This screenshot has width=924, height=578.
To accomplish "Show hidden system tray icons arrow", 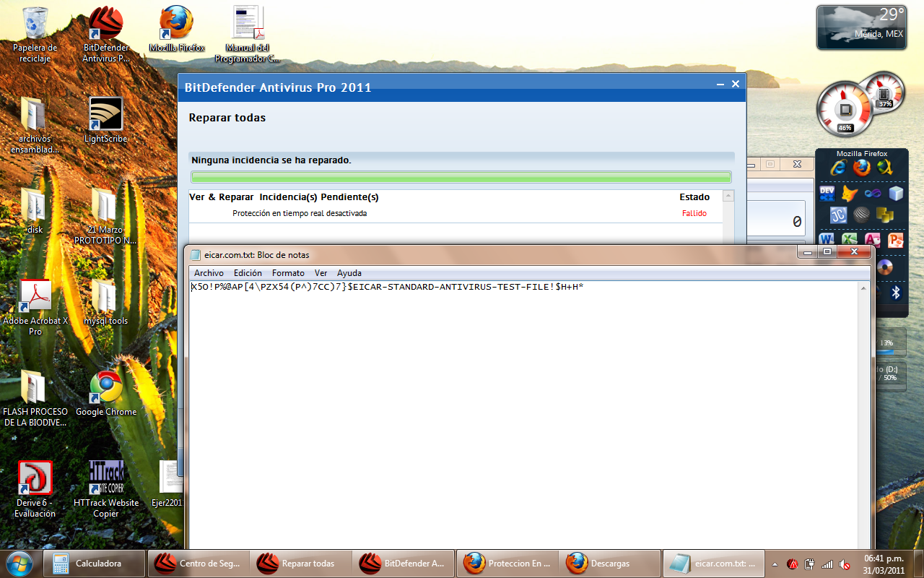I will [775, 564].
